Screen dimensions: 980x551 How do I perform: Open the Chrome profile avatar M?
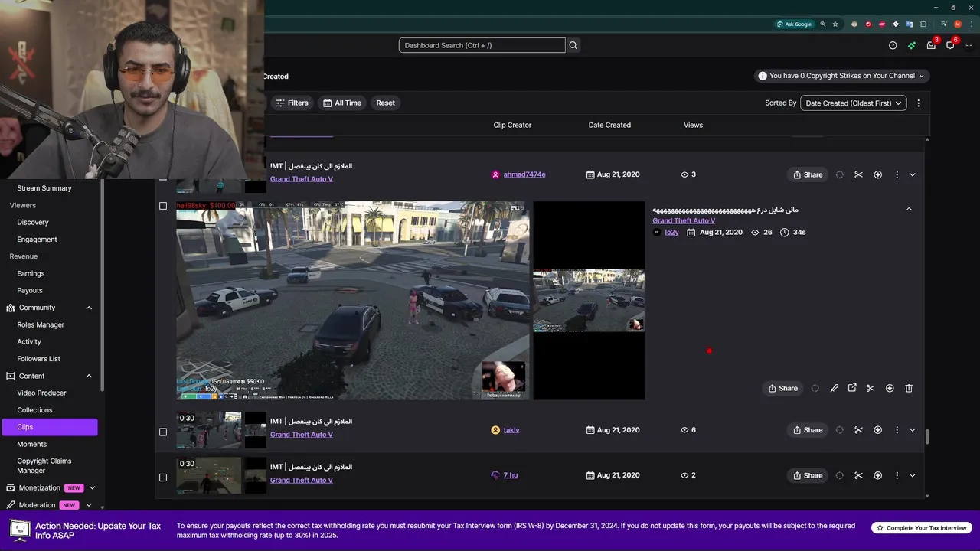point(958,24)
